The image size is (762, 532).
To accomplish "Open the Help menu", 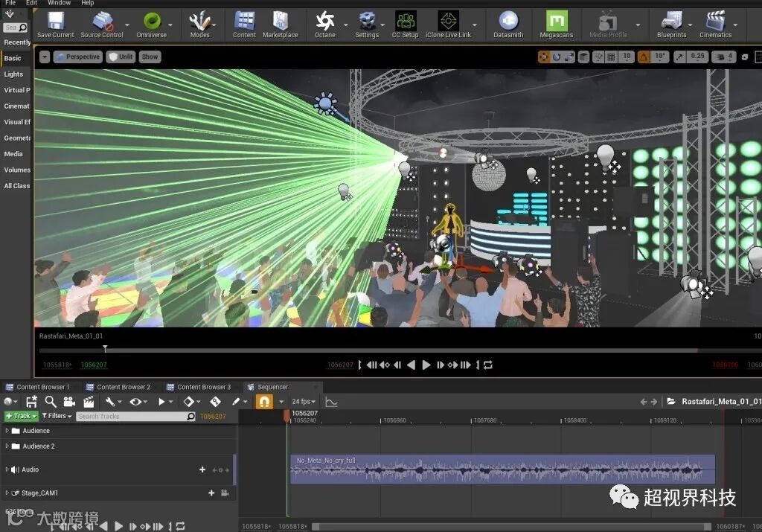I will 88,3.
